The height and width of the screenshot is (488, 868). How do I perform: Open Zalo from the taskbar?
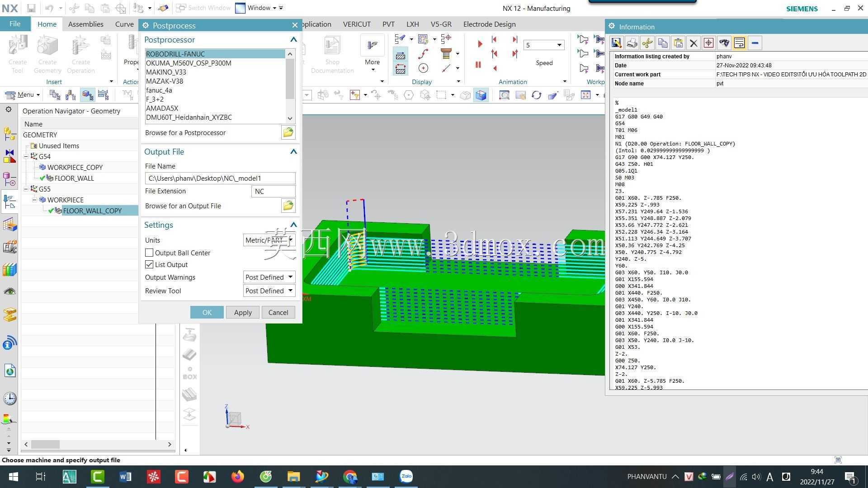click(406, 476)
